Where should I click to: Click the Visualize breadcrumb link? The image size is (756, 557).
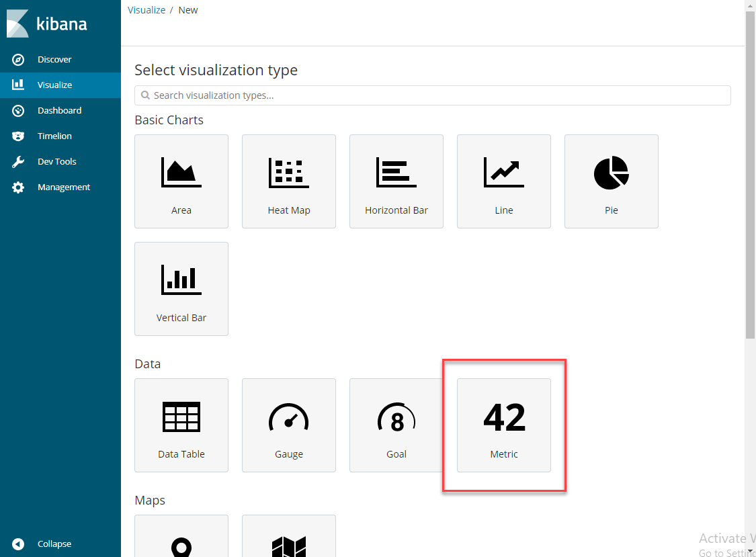(x=146, y=10)
